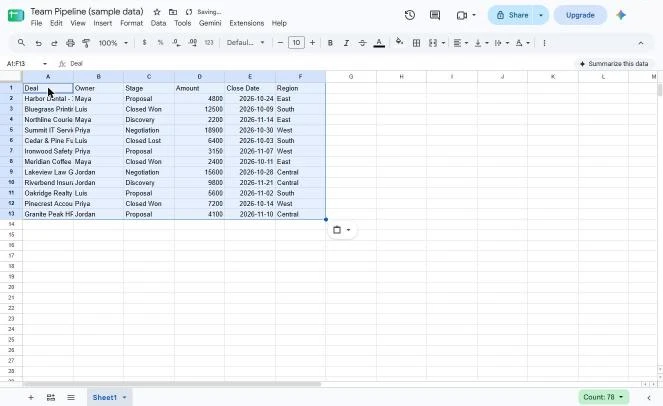Click the Upgrade button
The width and height of the screenshot is (663, 406).
(x=580, y=15)
